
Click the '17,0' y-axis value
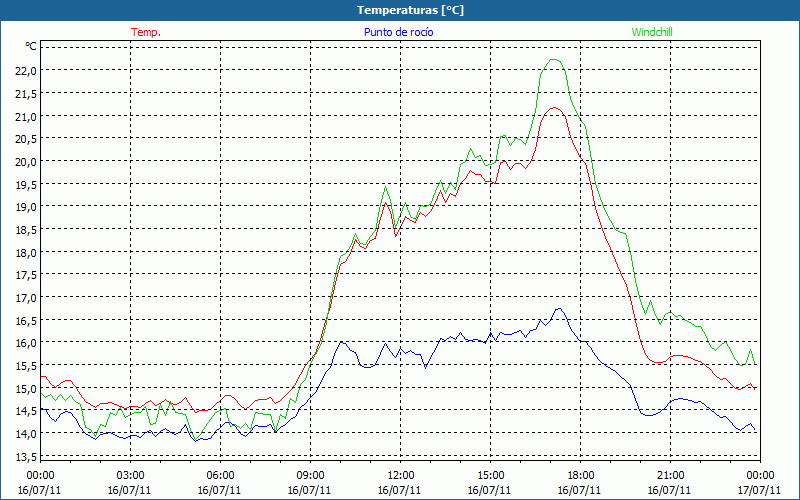[x=27, y=298]
